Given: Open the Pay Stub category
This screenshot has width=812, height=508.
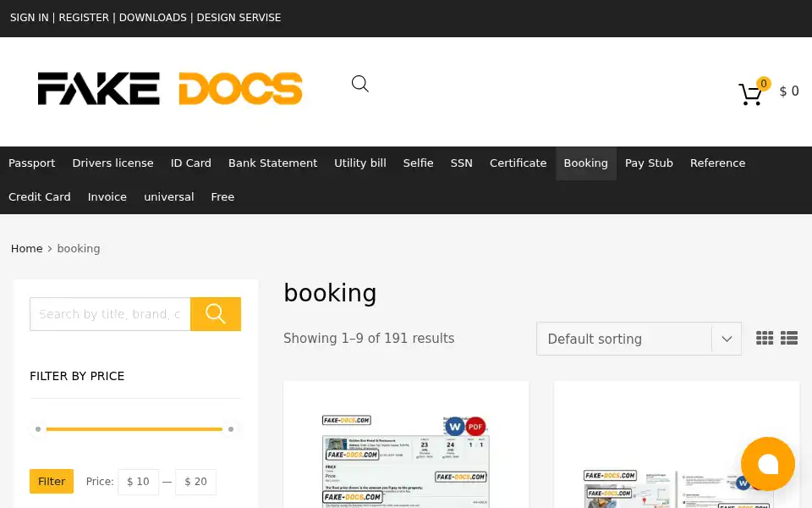Looking at the screenshot, I should coord(649,163).
